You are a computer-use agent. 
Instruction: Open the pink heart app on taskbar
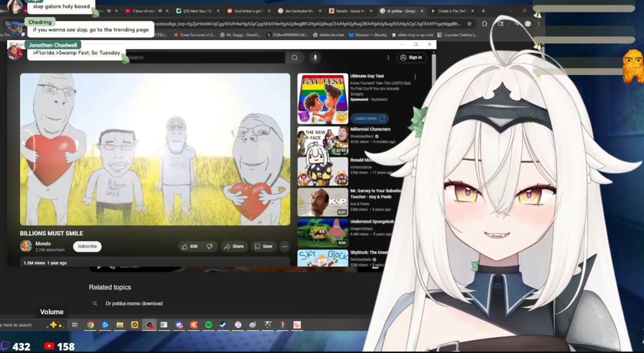(x=297, y=325)
